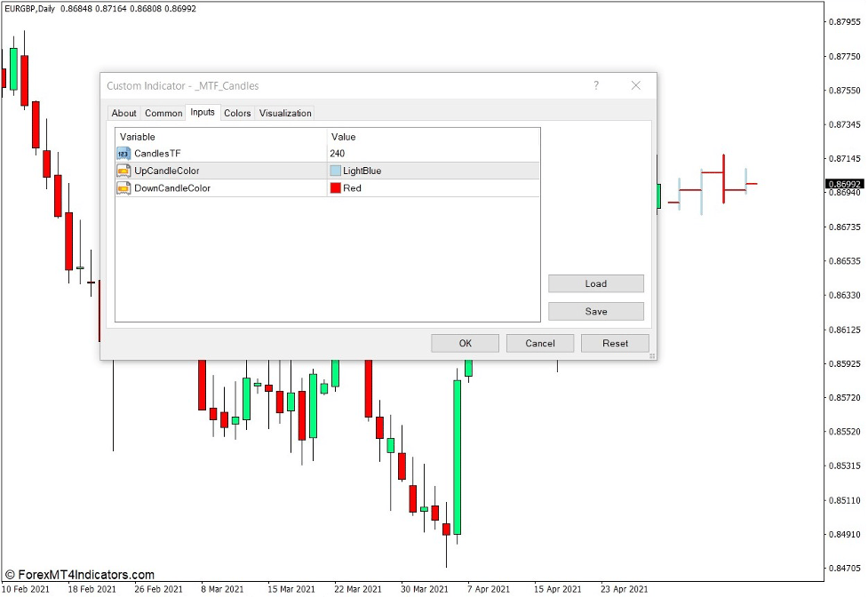
Task: Switch to the Colors tab
Action: pyautogui.click(x=236, y=113)
